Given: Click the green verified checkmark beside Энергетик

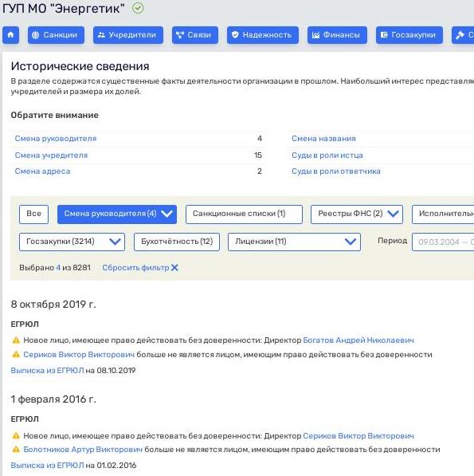Looking at the screenshot, I should (x=138, y=8).
